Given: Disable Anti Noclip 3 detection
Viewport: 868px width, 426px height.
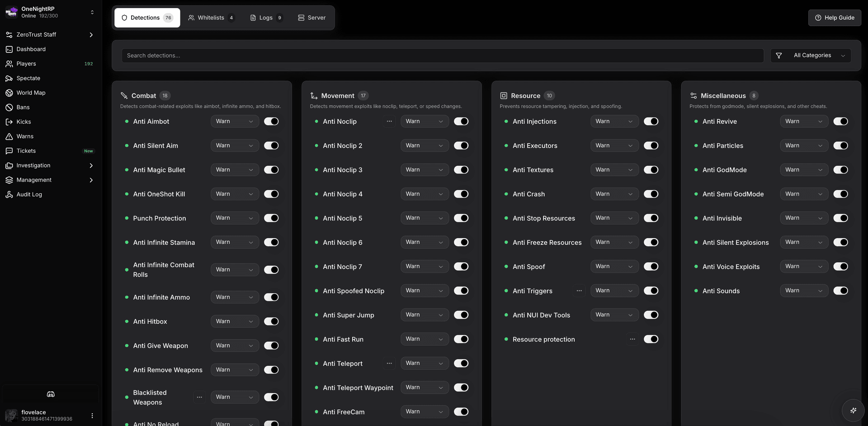Looking at the screenshot, I should click(x=461, y=170).
